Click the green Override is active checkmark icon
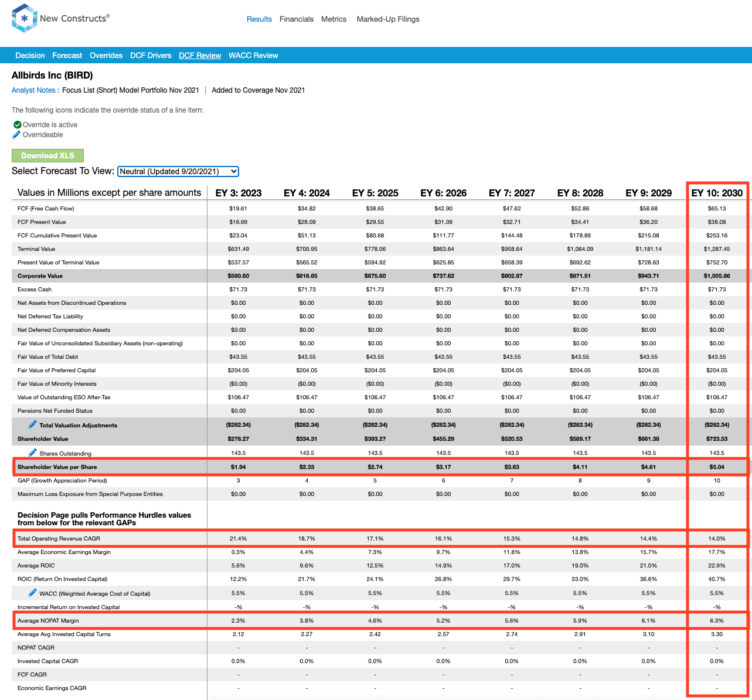 coord(17,125)
